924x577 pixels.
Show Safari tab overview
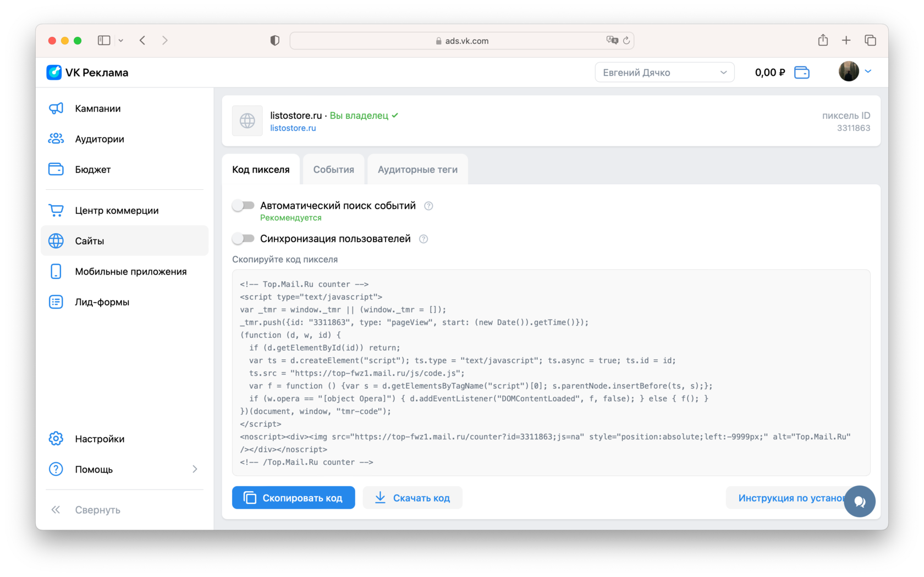pyautogui.click(x=870, y=40)
